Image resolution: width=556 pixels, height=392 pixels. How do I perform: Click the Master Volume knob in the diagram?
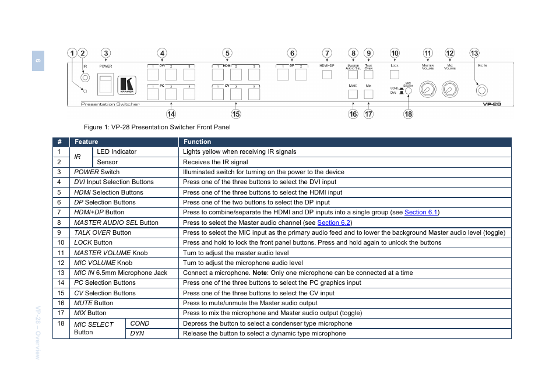[428, 89]
